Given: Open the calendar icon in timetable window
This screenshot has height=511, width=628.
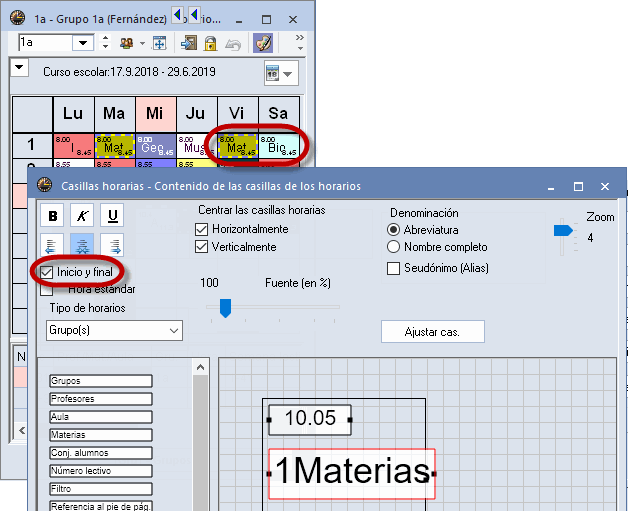Looking at the screenshot, I should [x=272, y=74].
